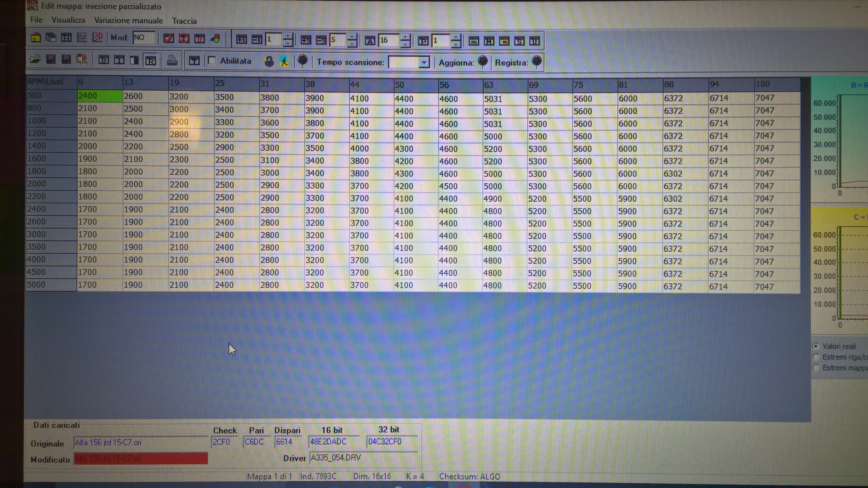Image resolution: width=868 pixels, height=488 pixels.
Task: Click the U toolbar icon
Action: point(534,41)
